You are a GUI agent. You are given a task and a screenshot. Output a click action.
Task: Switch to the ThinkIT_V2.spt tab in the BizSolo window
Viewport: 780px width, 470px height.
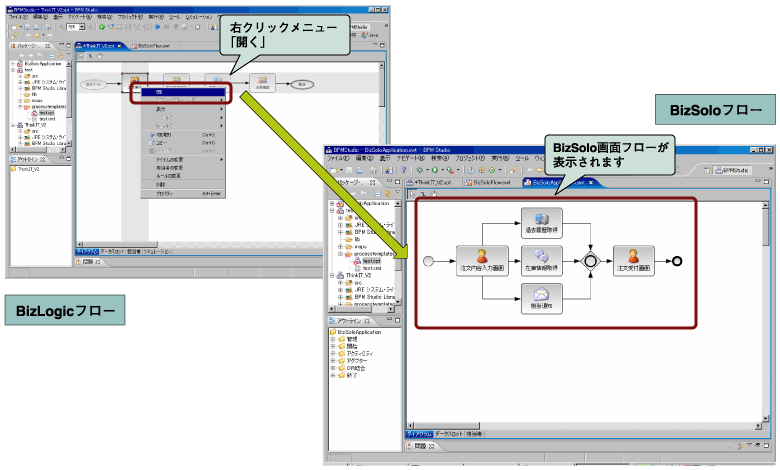(433, 183)
